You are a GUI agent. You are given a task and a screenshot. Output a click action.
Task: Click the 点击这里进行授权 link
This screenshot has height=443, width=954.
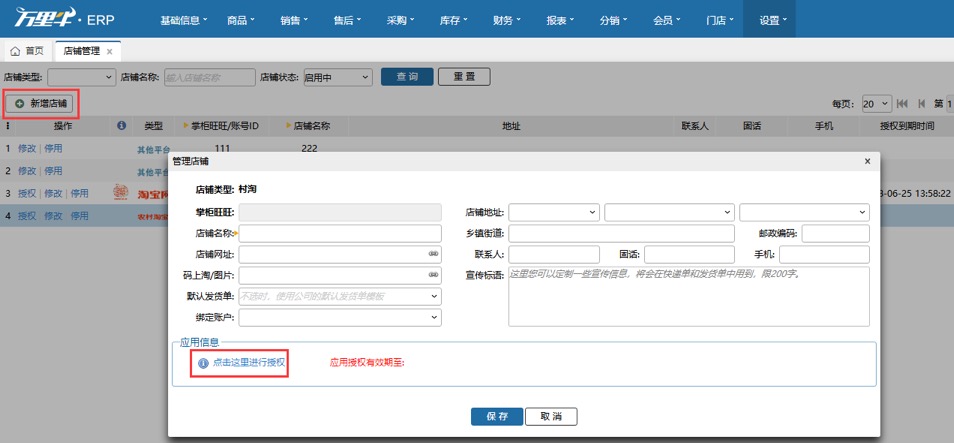pyautogui.click(x=249, y=363)
